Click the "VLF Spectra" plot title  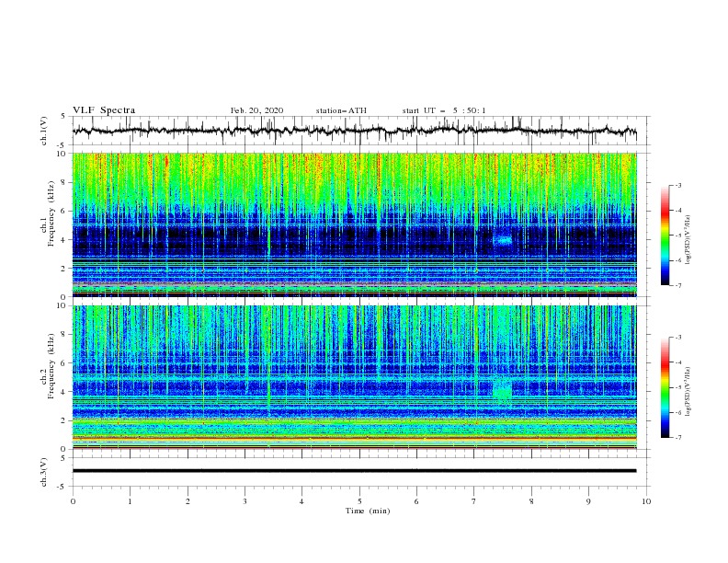pyautogui.click(x=104, y=110)
